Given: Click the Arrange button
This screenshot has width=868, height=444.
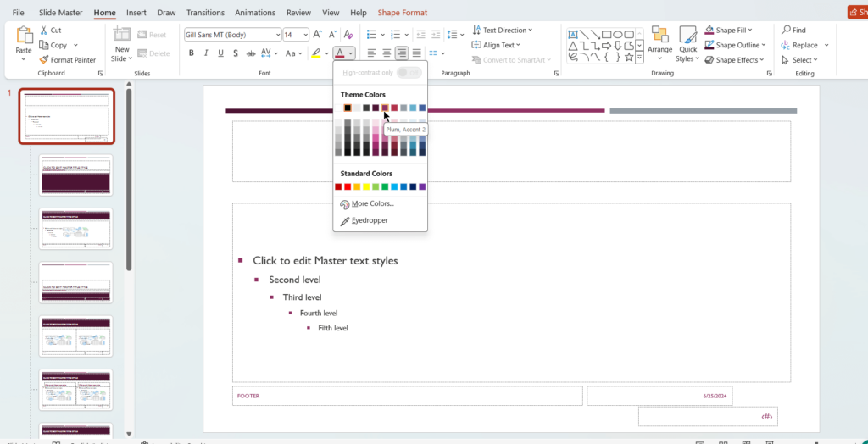Looking at the screenshot, I should click(x=659, y=42).
